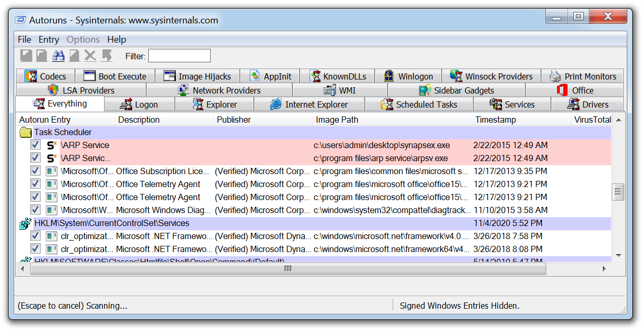
Task: Click the Services gears tab icon
Action: coord(496,104)
